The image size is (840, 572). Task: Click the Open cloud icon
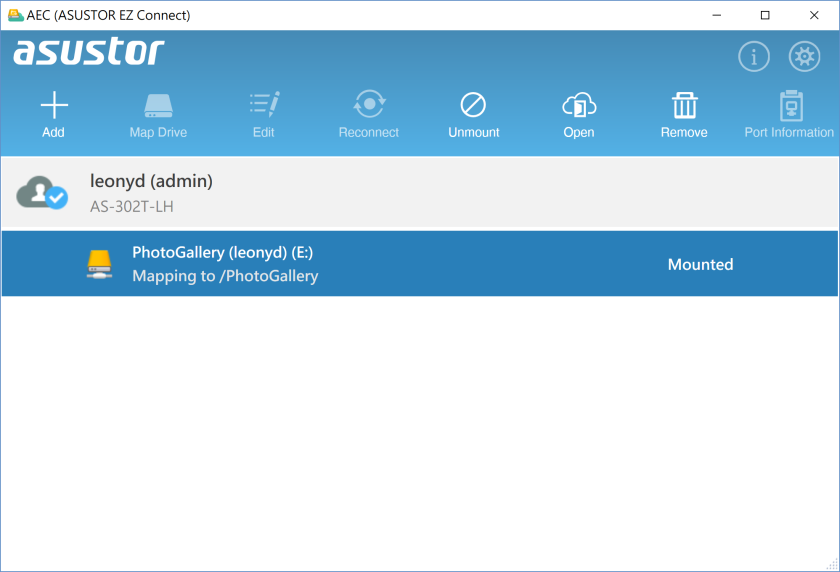(x=579, y=105)
